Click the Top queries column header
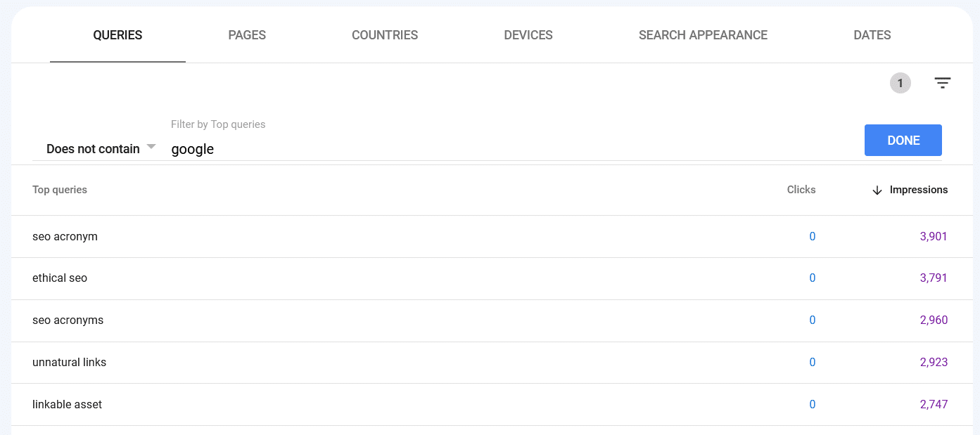 click(x=60, y=190)
